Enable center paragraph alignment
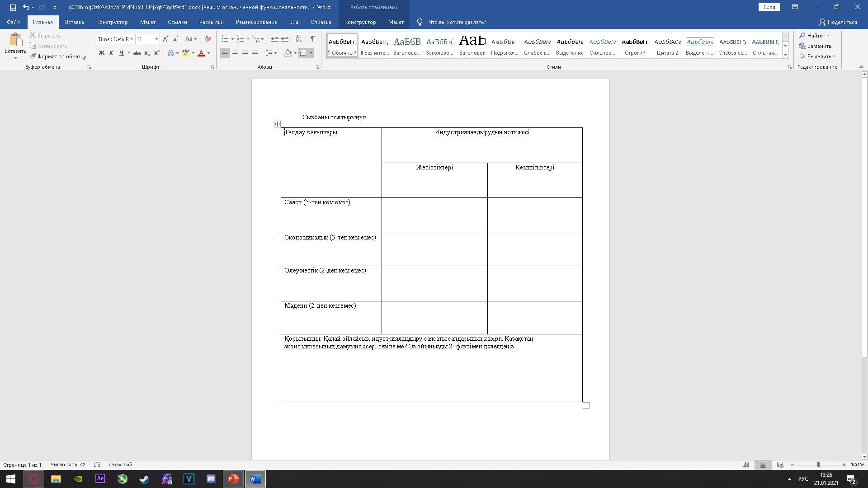Screen dimensions: 868x488 [x=235, y=53]
